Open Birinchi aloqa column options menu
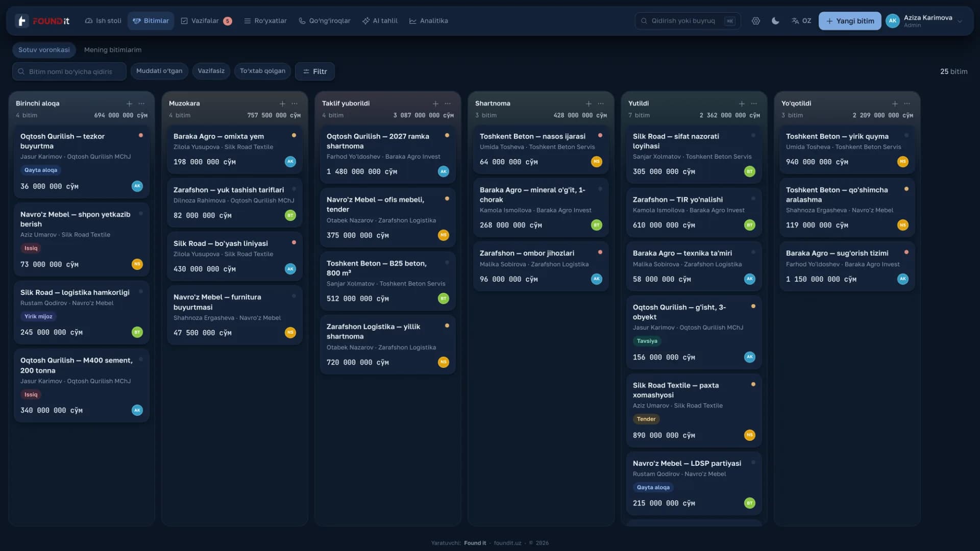Image resolution: width=980 pixels, height=551 pixels. tap(141, 104)
